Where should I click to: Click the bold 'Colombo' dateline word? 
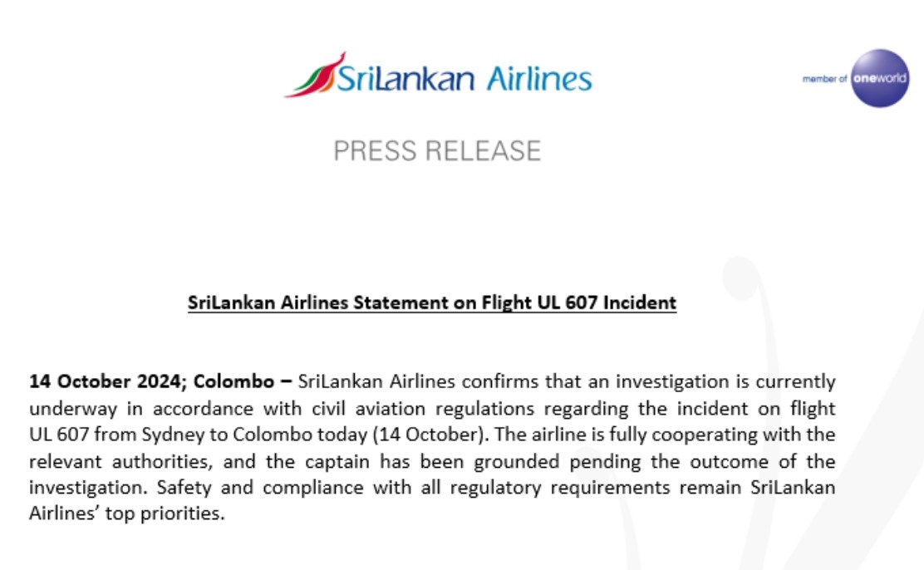coord(234,381)
